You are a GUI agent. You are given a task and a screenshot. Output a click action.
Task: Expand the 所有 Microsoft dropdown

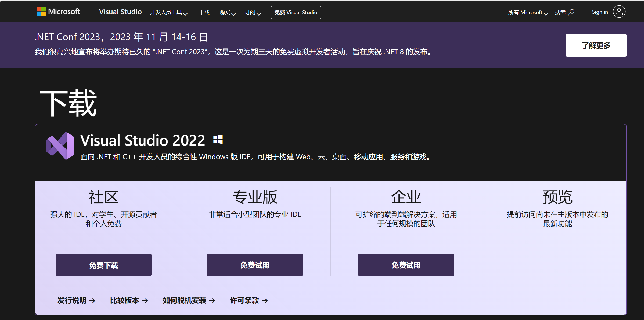[528, 12]
